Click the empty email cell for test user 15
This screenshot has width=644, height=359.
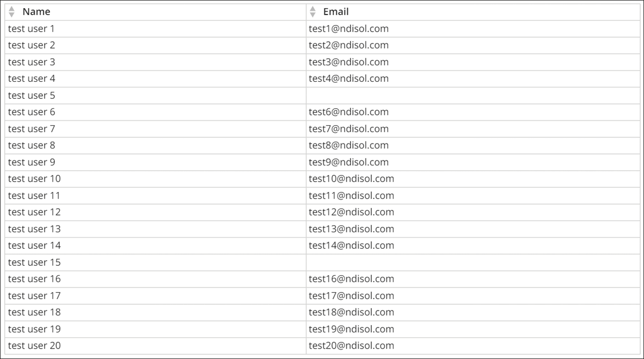pos(472,263)
